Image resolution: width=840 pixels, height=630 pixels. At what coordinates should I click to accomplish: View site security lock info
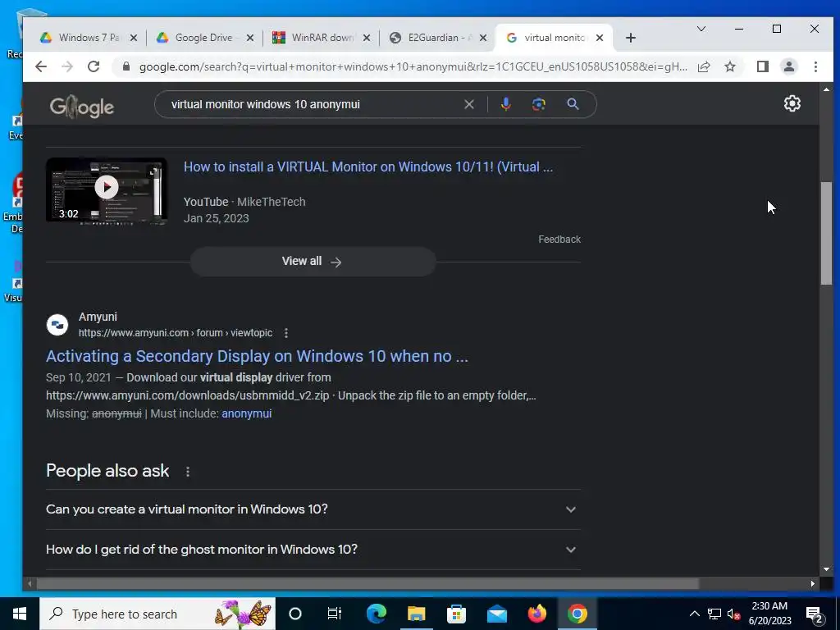(126, 66)
